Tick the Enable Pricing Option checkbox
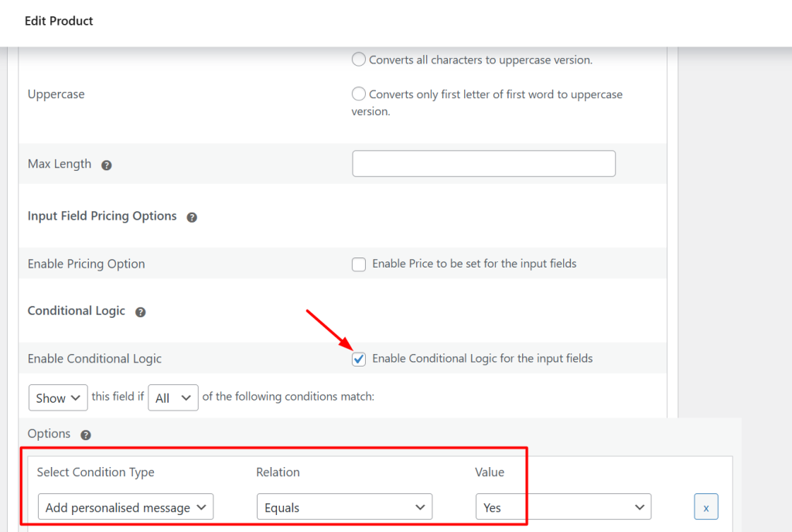This screenshot has width=792, height=532. [359, 264]
